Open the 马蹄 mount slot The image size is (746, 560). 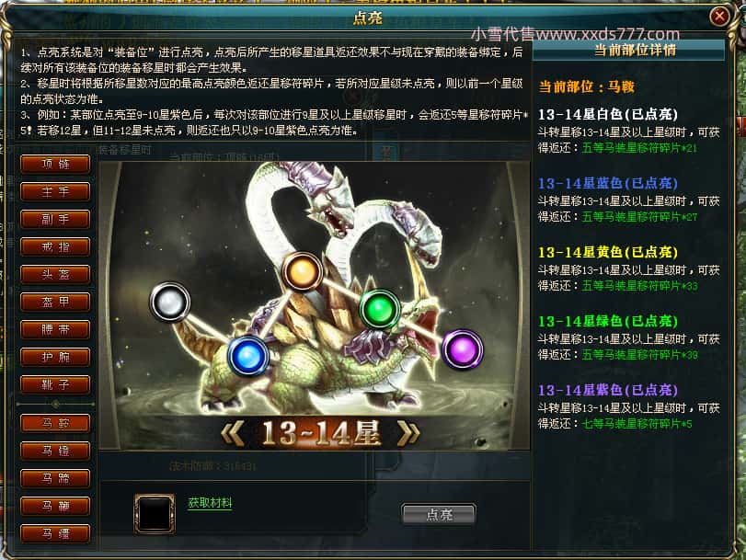55,478
